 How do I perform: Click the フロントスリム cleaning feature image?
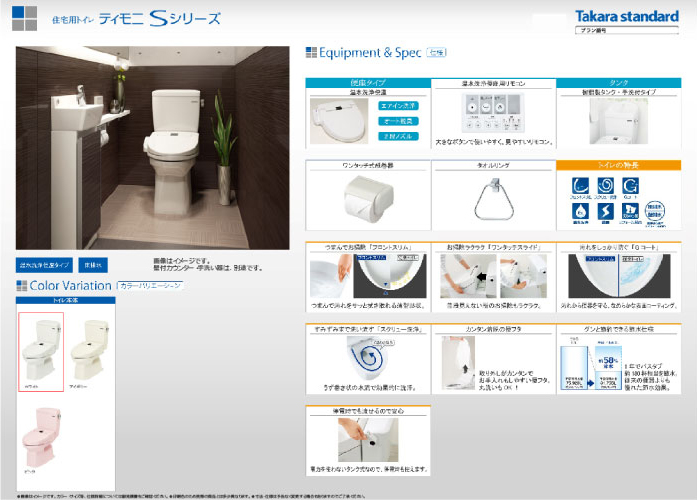click(x=368, y=276)
